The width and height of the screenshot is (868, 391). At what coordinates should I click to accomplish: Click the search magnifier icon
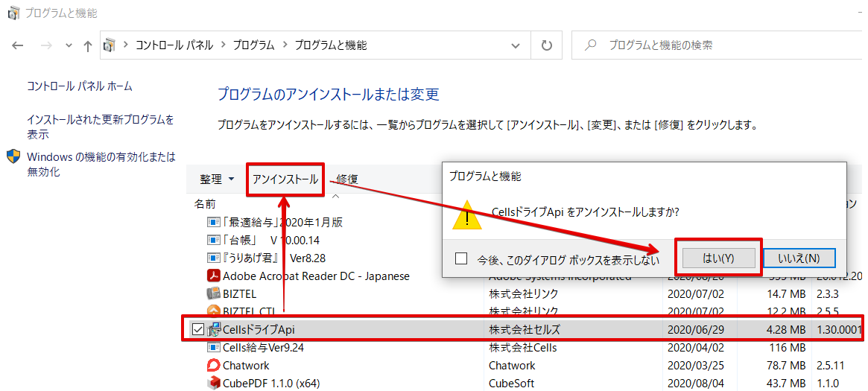(591, 45)
